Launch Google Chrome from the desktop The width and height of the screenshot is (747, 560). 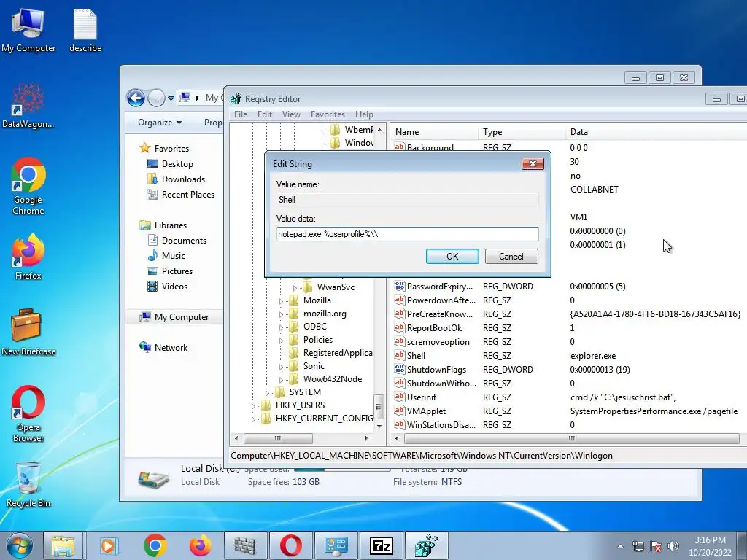coord(28,186)
